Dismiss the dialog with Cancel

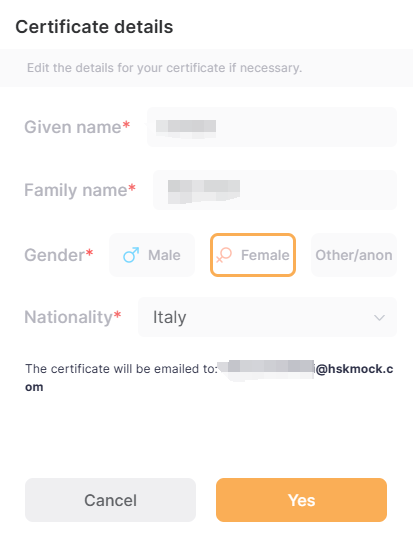(110, 500)
